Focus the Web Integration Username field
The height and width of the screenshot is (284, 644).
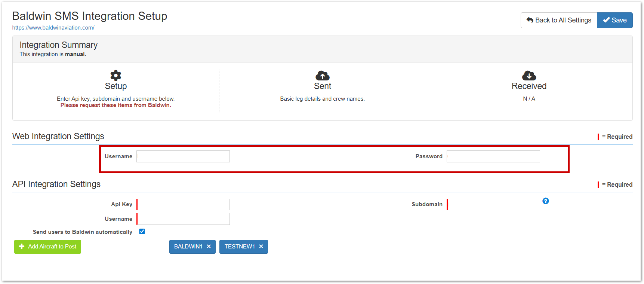coord(183,156)
